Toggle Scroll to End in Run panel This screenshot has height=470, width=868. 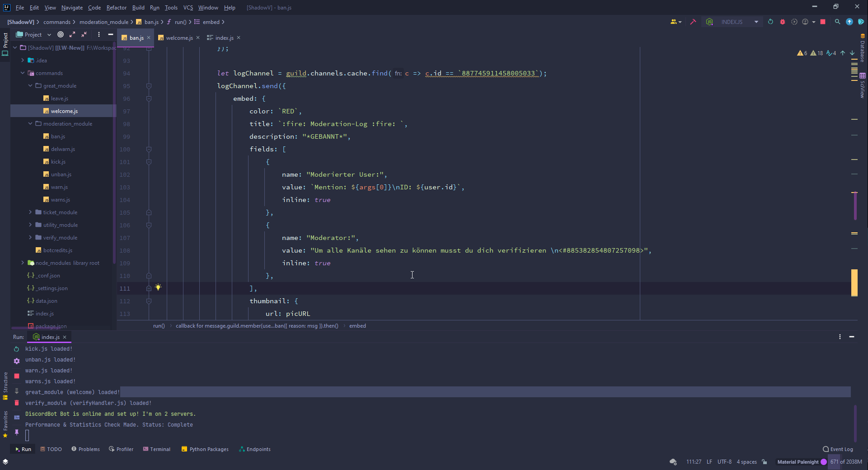(x=17, y=391)
